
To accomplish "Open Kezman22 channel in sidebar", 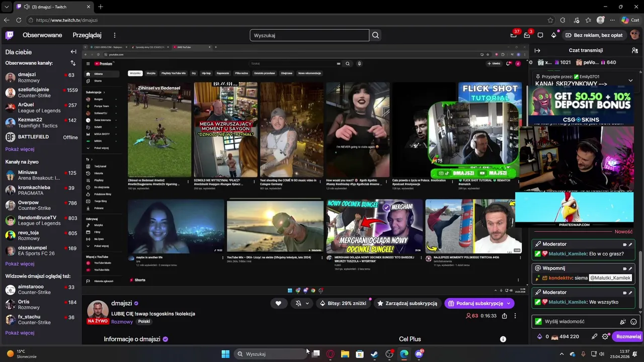I will 41,123.
